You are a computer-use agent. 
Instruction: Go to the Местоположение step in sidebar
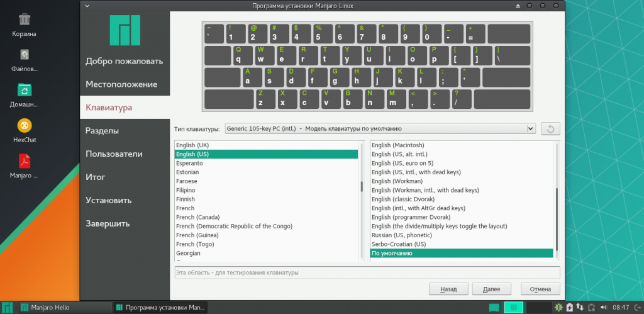pyautogui.click(x=121, y=84)
